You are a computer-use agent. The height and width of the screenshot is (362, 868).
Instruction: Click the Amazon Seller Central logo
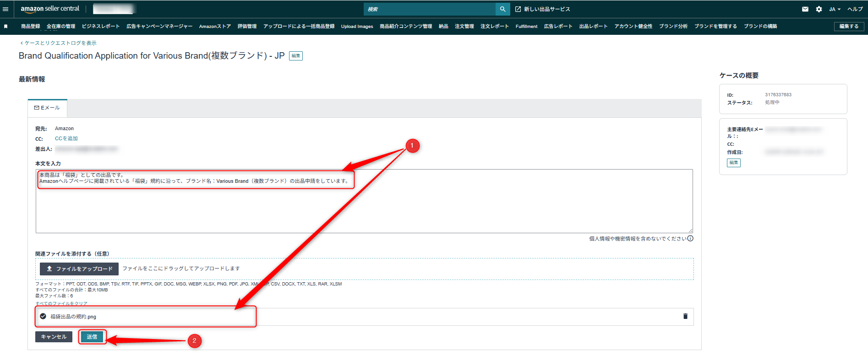pyautogui.click(x=50, y=9)
